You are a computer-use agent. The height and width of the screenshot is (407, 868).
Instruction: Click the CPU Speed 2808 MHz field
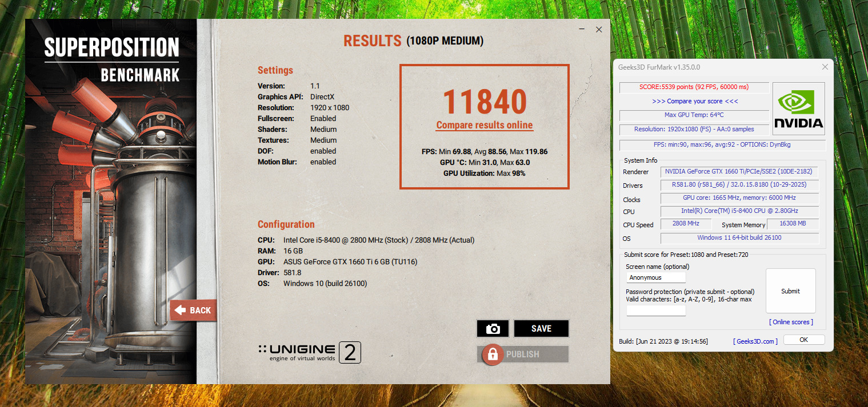[686, 224]
